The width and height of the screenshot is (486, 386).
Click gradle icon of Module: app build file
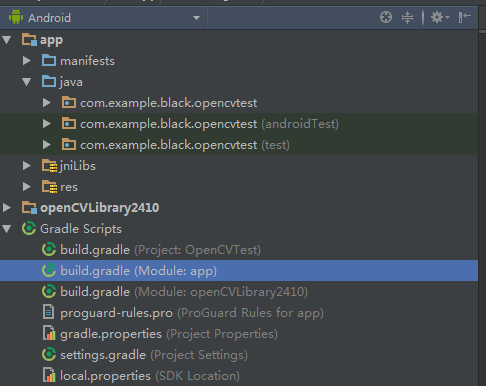(x=49, y=270)
